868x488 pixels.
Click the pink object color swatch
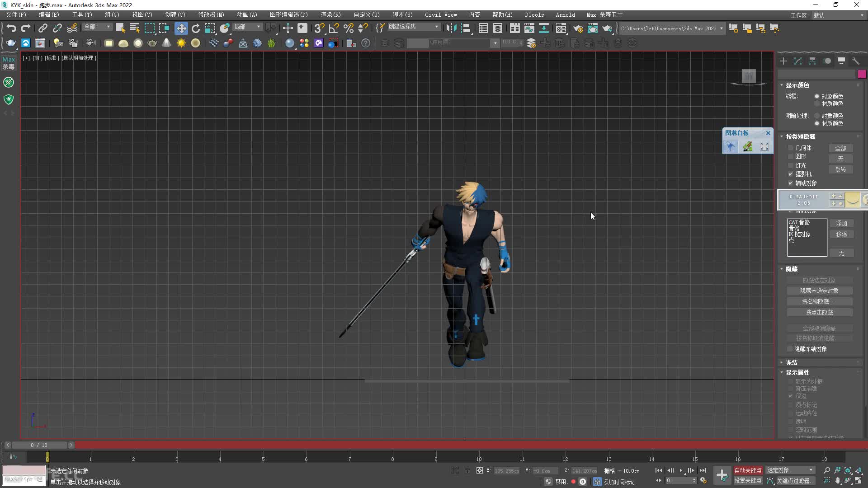coord(862,74)
